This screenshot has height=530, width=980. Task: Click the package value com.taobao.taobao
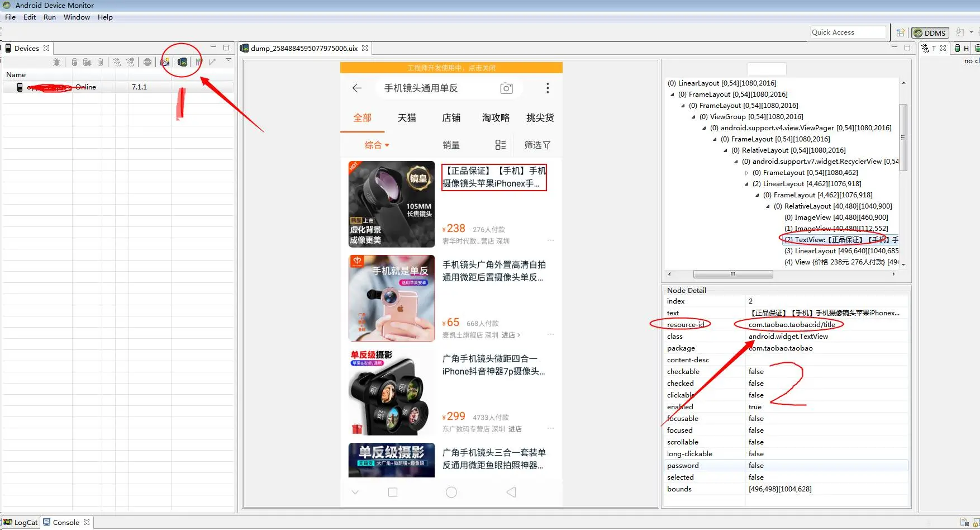point(781,348)
